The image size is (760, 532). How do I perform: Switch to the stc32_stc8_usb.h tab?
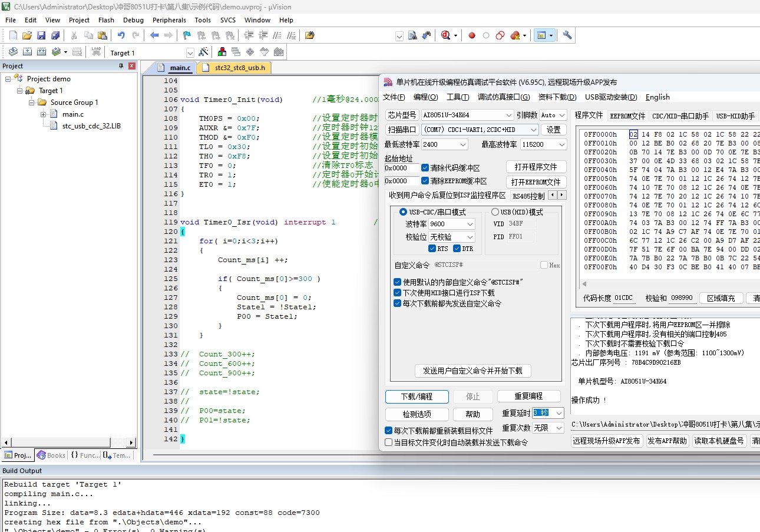click(x=239, y=68)
